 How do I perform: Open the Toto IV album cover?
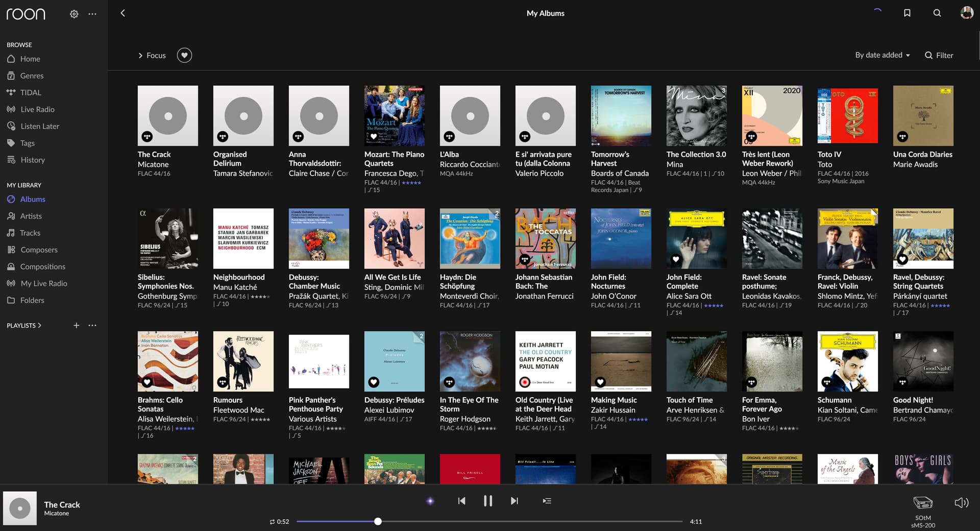847,115
